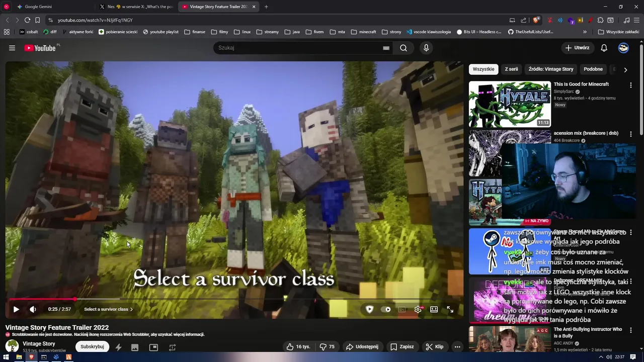Click the image screenshot icon below video
The height and width of the screenshot is (362, 644).
click(x=135, y=347)
